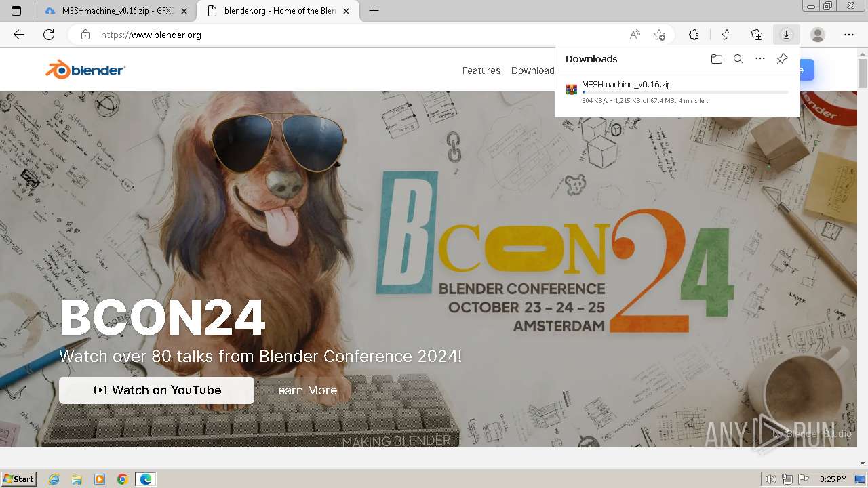
Task: Add this page to favorites
Action: (659, 35)
